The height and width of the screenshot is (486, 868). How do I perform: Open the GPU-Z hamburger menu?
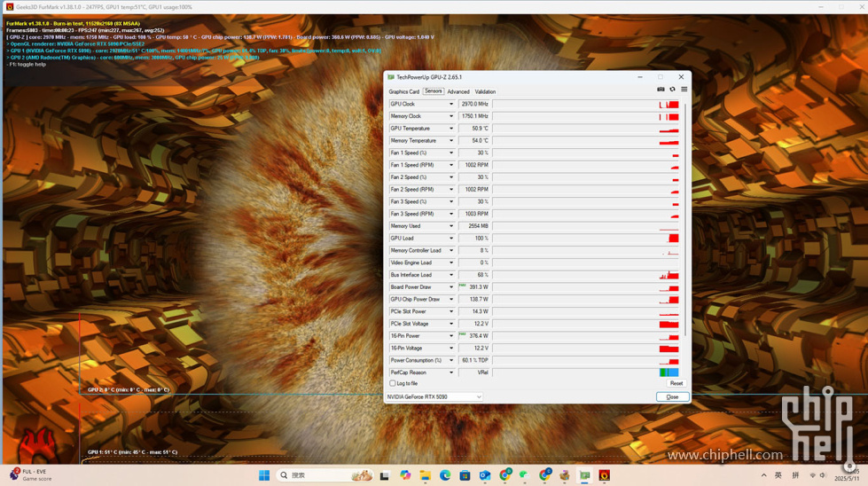point(684,89)
